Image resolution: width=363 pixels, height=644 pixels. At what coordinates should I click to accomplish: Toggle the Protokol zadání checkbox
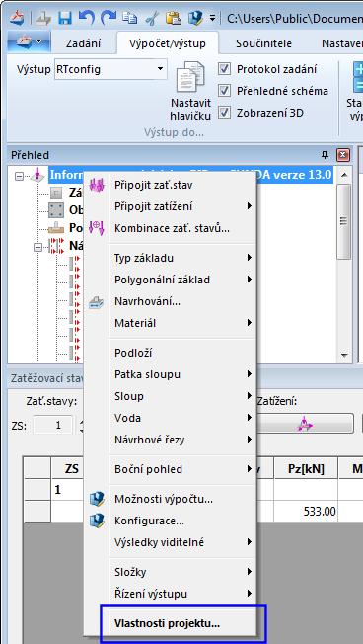coord(224,69)
